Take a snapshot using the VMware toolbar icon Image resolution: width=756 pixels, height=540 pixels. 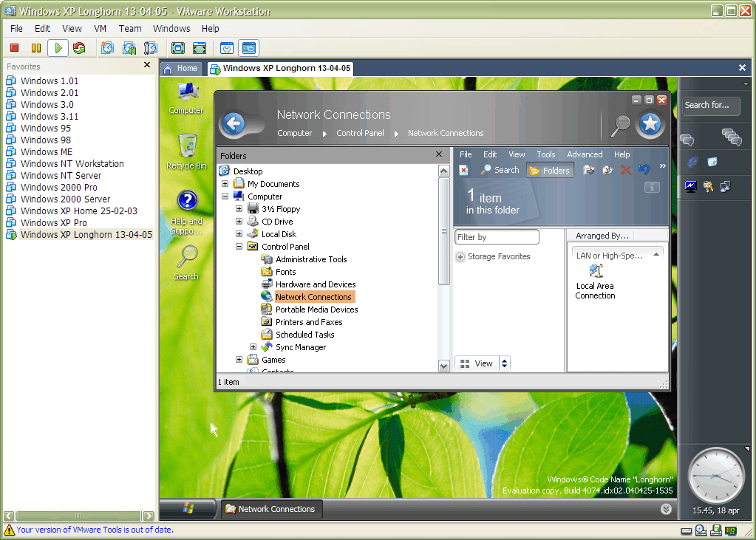click(x=107, y=48)
